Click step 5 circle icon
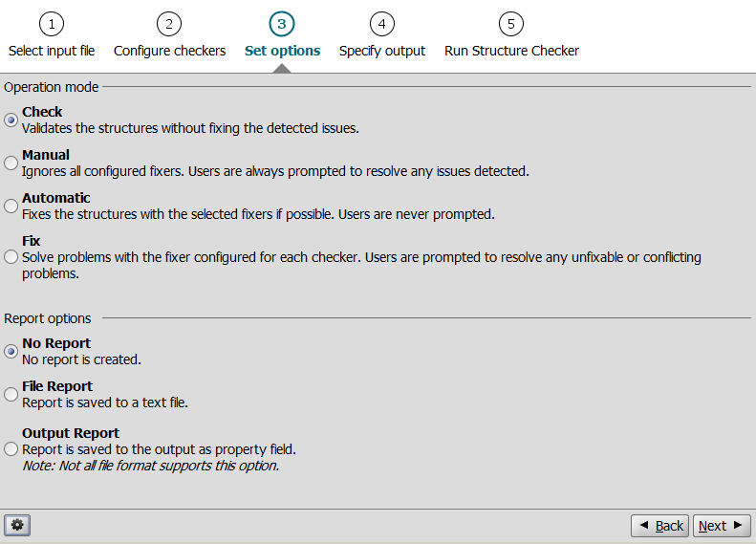This screenshot has width=756, height=544. coord(511,24)
